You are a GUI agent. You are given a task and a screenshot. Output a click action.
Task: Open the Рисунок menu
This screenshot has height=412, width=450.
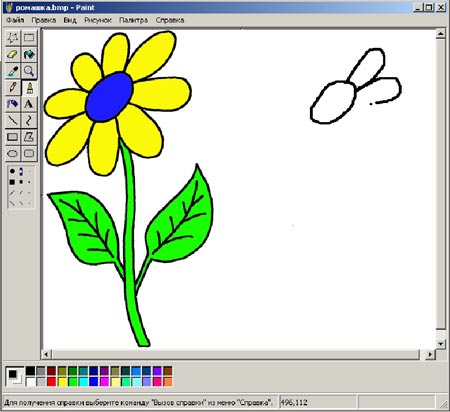pos(98,20)
